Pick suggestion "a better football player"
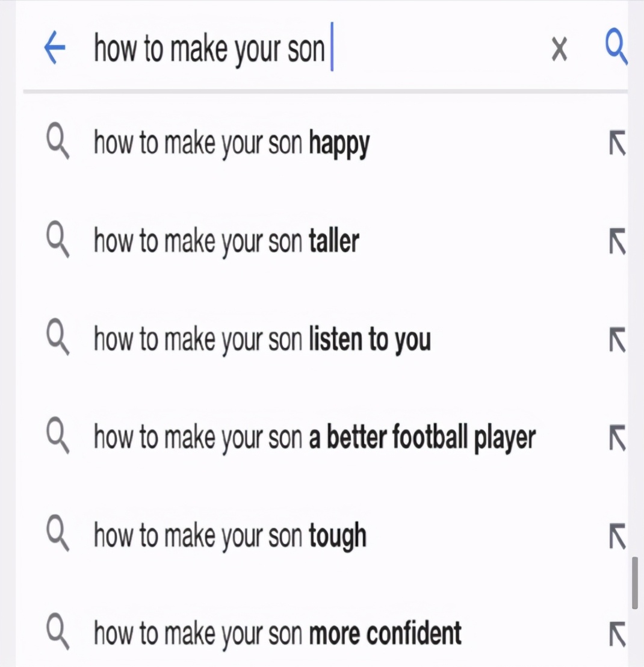The image size is (644, 667). (314, 438)
